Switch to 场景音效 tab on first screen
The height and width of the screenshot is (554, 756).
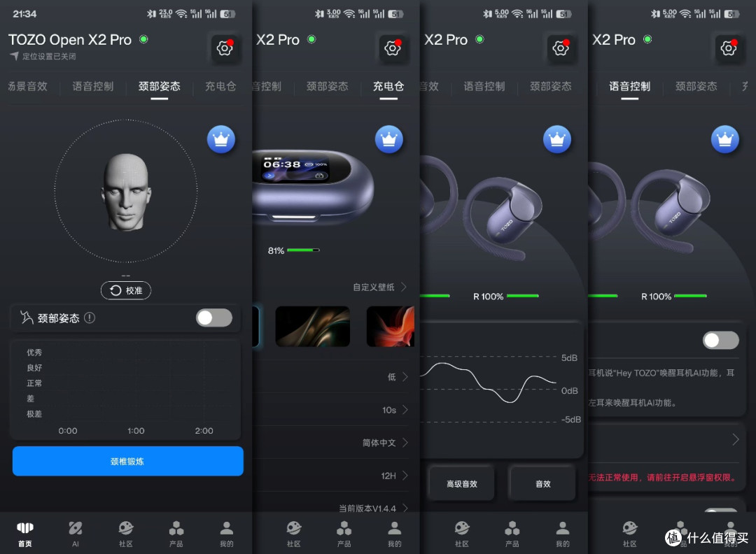click(27, 86)
